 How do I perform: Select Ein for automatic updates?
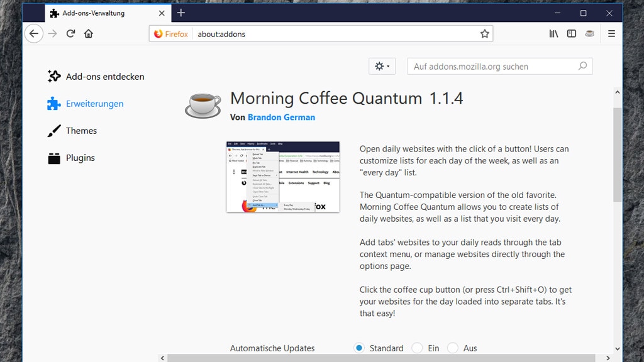click(x=417, y=348)
